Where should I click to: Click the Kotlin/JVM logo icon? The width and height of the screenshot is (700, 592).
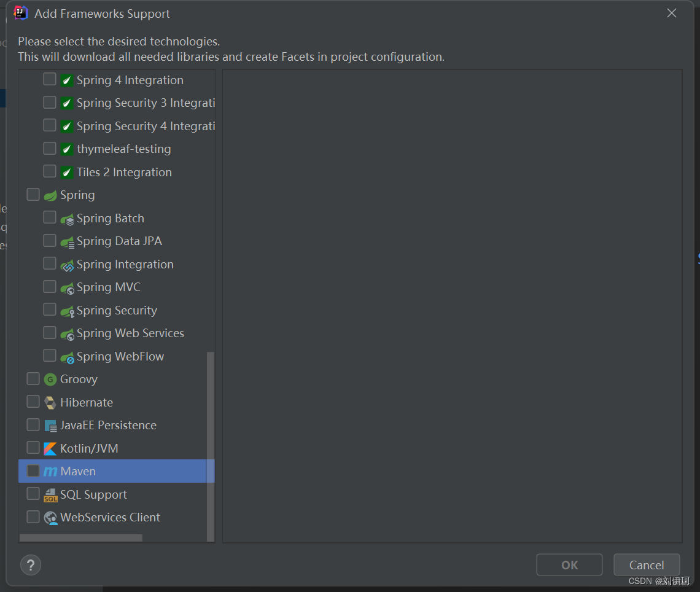pyautogui.click(x=50, y=449)
